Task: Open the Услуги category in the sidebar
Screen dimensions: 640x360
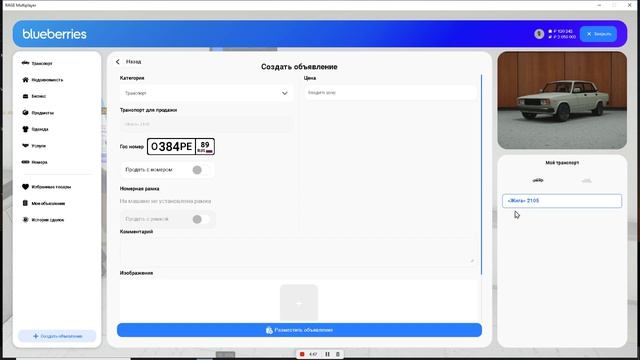Action: pyautogui.click(x=34, y=146)
